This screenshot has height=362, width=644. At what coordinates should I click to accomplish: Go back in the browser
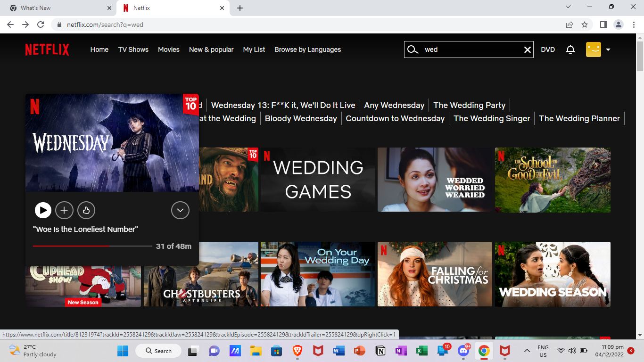(x=10, y=25)
